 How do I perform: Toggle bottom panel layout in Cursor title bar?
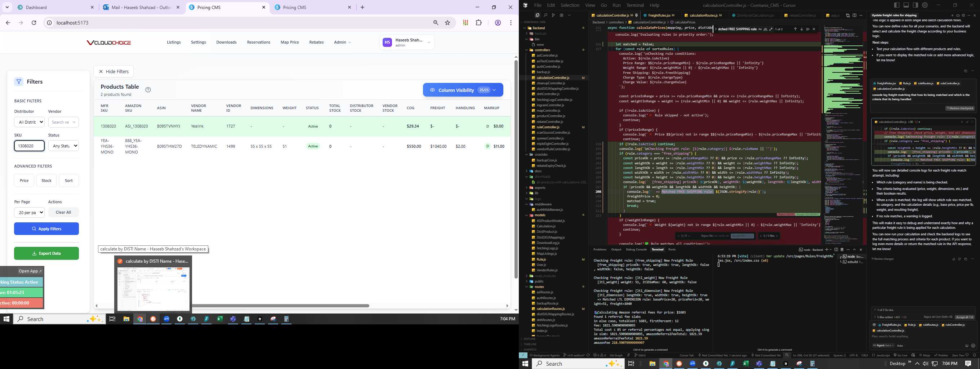coord(905,5)
